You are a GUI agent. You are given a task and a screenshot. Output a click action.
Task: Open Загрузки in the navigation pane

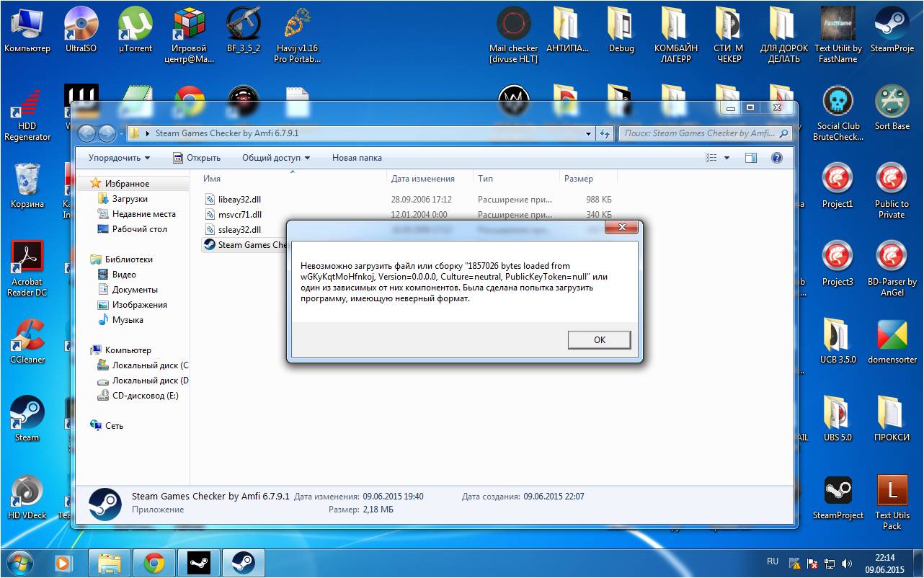pyautogui.click(x=130, y=199)
